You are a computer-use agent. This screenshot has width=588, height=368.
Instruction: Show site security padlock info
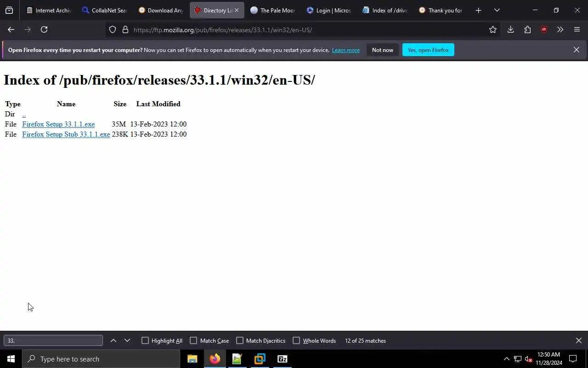125,30
